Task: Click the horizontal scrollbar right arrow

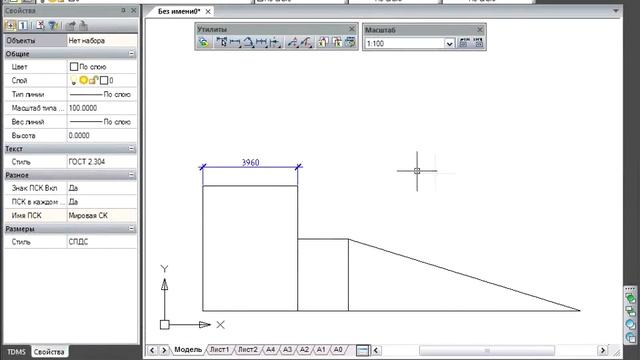Action: click(x=603, y=350)
